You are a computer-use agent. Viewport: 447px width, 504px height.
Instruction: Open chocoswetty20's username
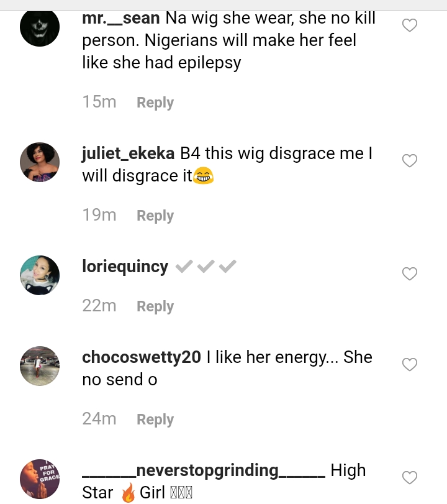coord(141,357)
